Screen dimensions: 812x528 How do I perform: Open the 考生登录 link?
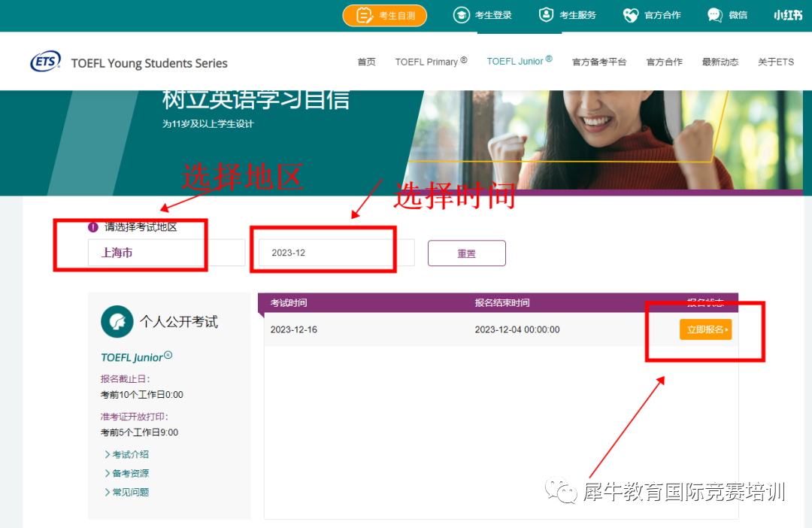pos(493,15)
